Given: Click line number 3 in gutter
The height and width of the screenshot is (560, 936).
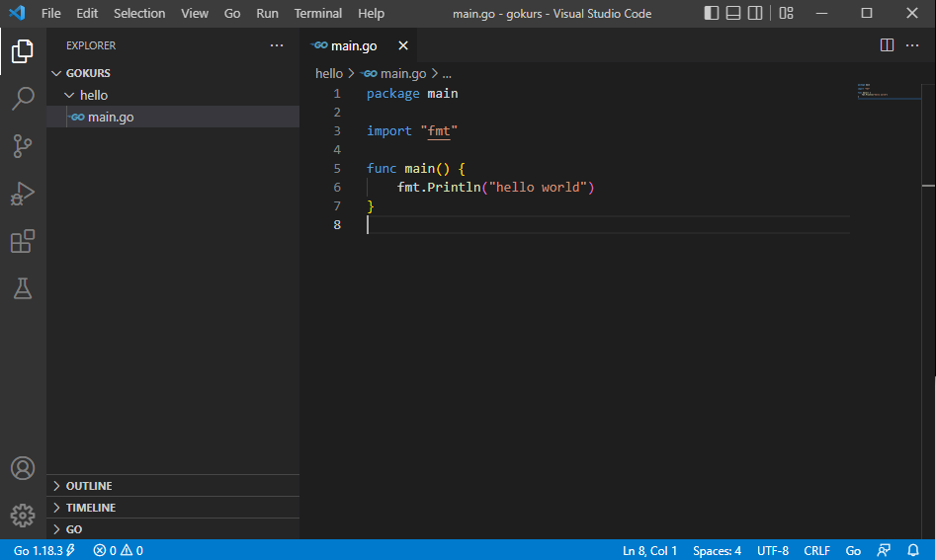Looking at the screenshot, I should [337, 131].
